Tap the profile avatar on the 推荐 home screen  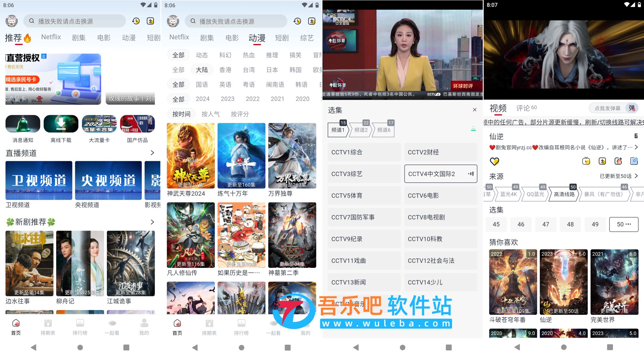(x=12, y=21)
